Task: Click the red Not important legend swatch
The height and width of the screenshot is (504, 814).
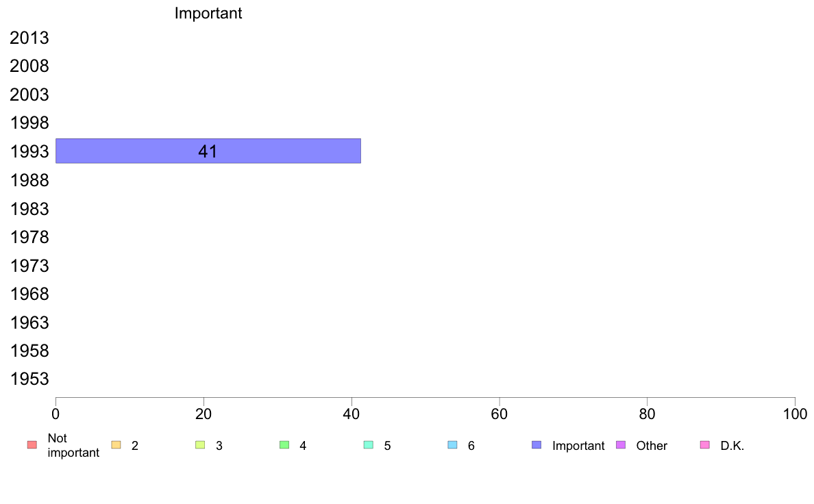Action: tap(32, 445)
